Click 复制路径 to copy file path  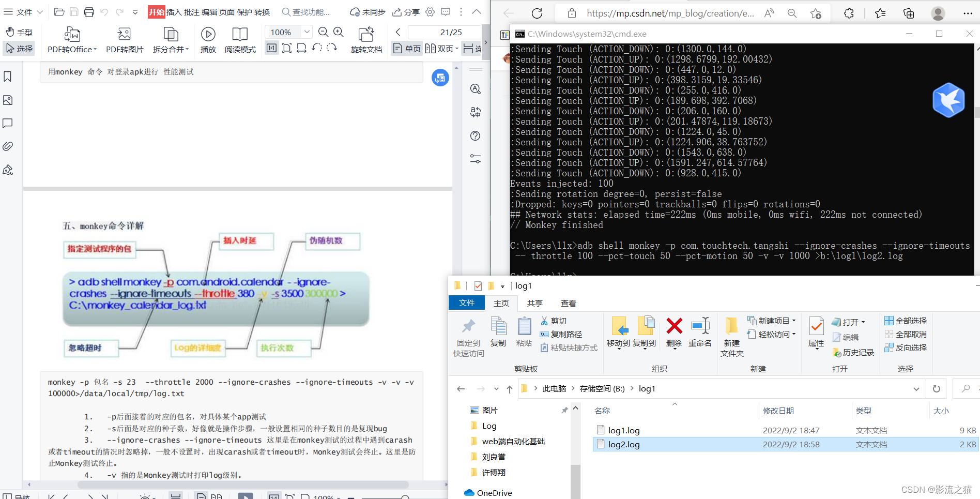(x=562, y=334)
